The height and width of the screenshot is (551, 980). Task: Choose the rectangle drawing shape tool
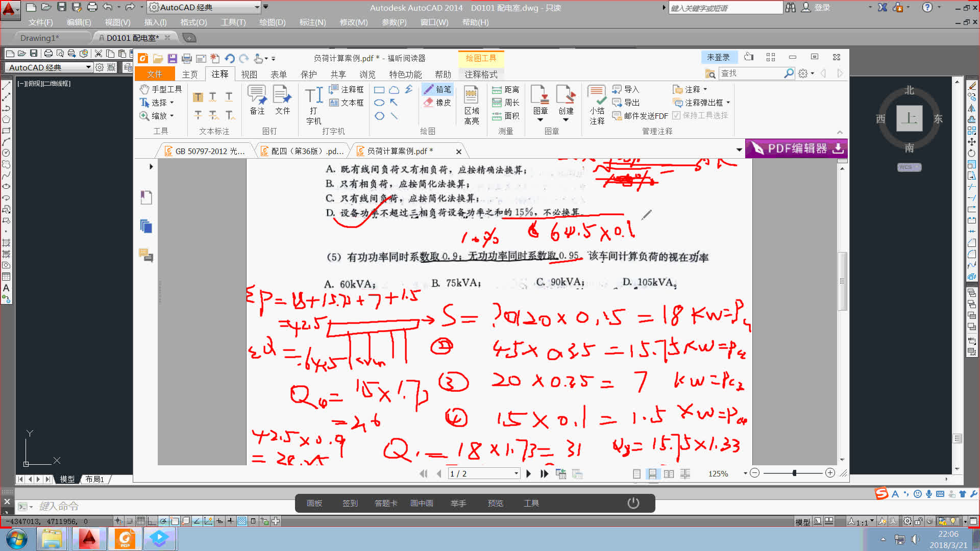pyautogui.click(x=379, y=90)
